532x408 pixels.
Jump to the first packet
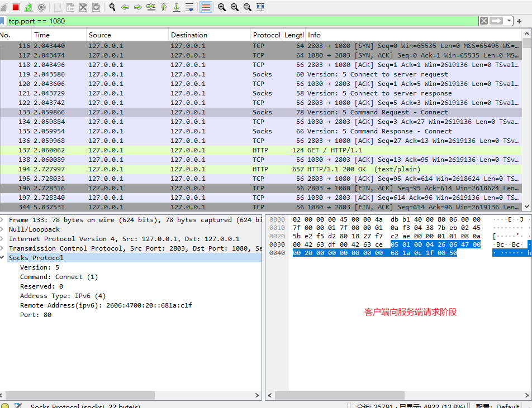pyautogui.click(x=164, y=7)
